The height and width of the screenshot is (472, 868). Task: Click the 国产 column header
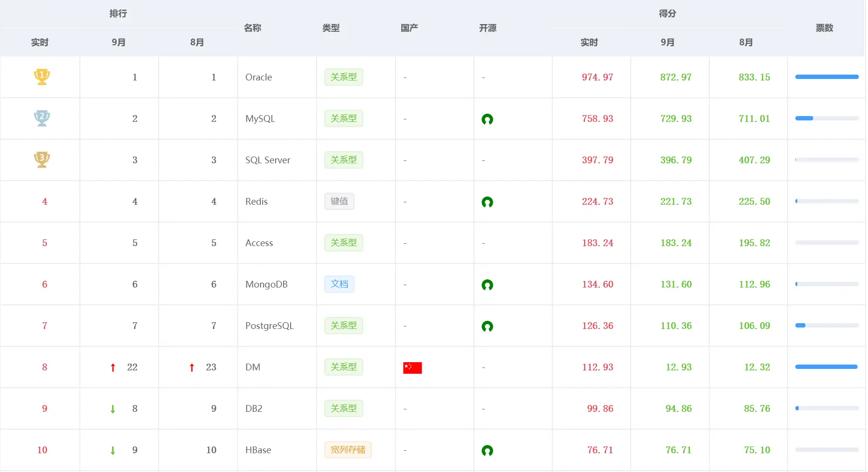click(x=409, y=28)
